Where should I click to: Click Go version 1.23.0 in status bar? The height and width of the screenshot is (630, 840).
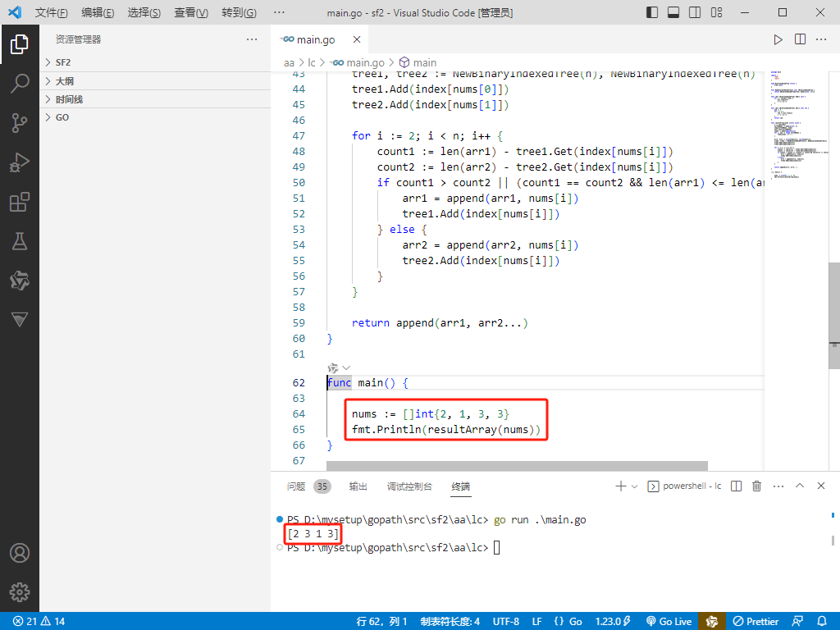click(614, 622)
